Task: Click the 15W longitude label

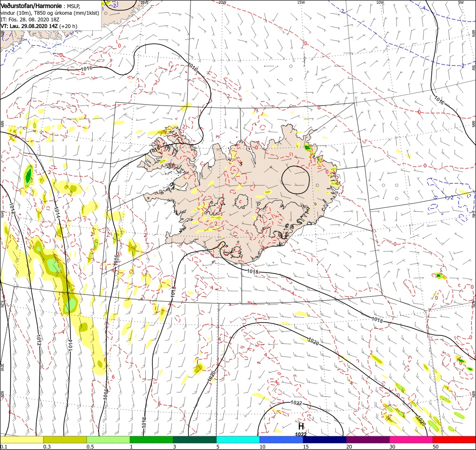Action: [x=301, y=2]
